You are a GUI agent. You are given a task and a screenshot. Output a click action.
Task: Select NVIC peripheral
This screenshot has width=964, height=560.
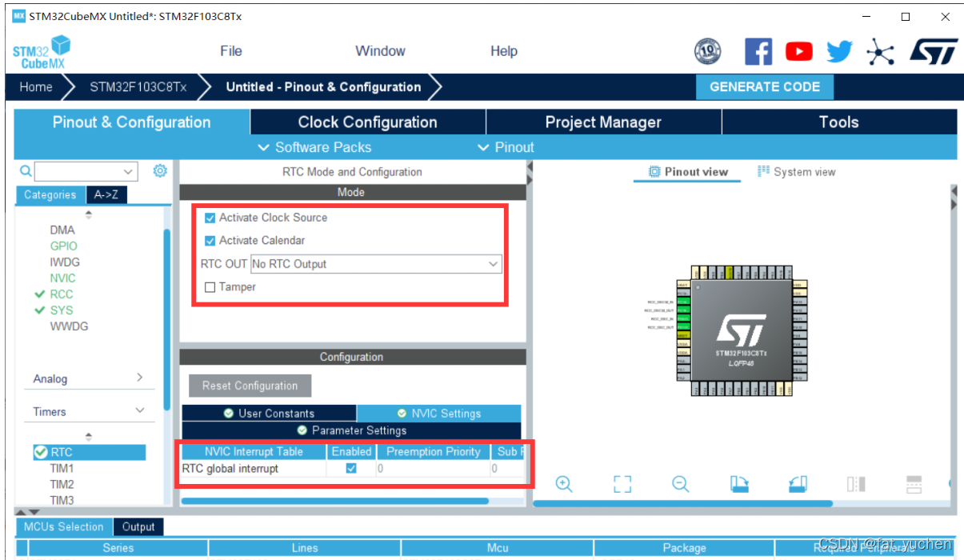click(62, 278)
